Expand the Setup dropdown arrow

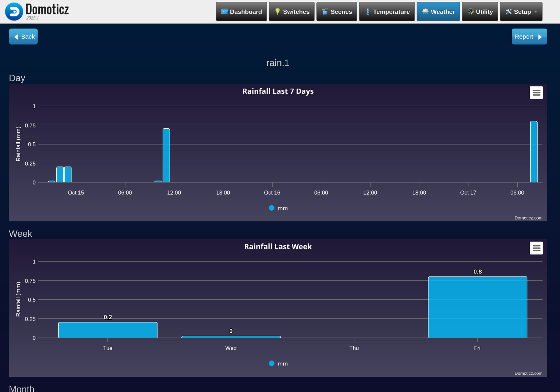tap(536, 12)
